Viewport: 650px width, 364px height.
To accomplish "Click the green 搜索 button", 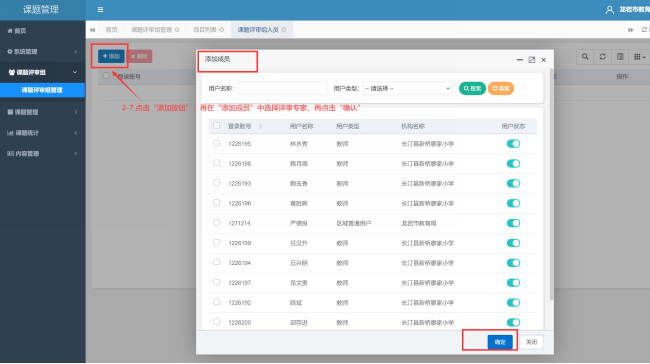I will pos(472,88).
